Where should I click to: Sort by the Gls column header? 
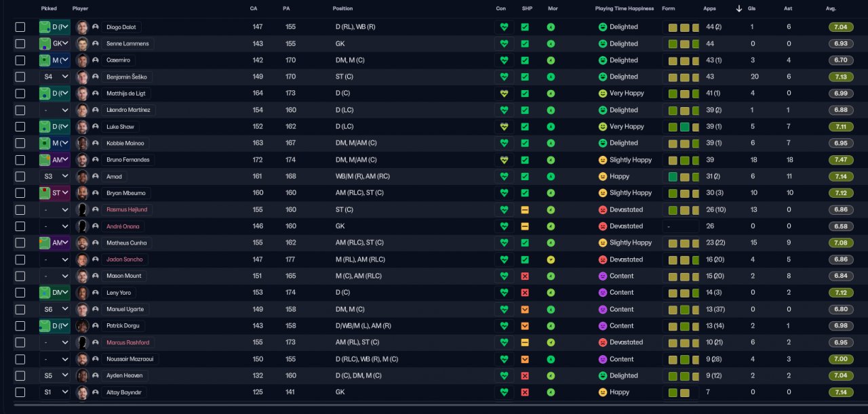tap(751, 9)
